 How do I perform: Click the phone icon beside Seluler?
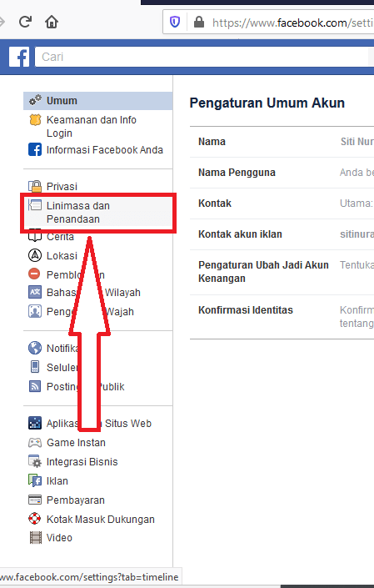tap(35, 367)
